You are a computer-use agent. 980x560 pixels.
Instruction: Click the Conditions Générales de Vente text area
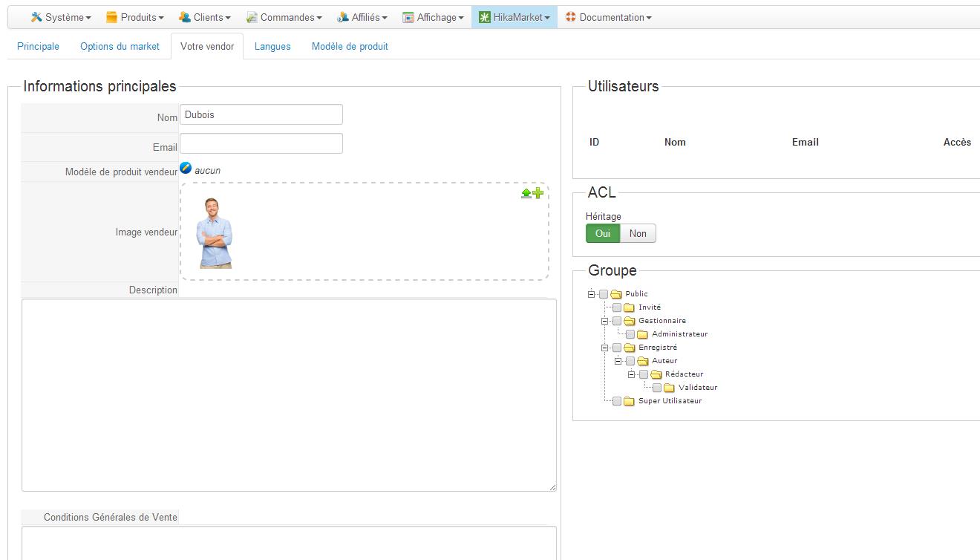pos(289,543)
